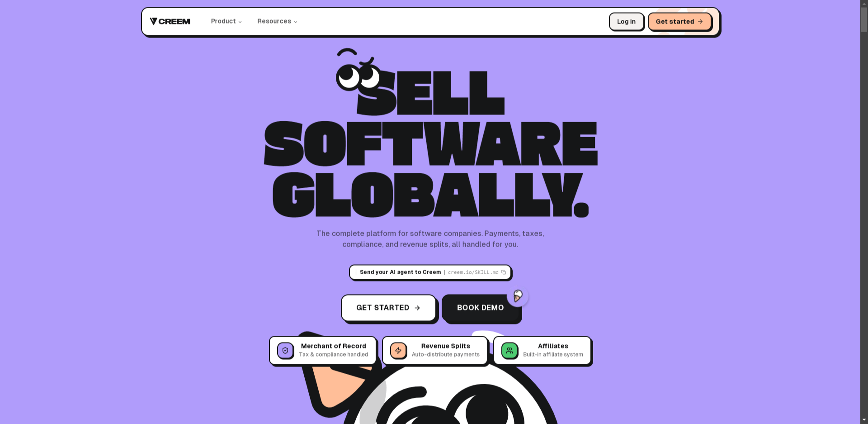Image resolution: width=868 pixels, height=424 pixels.
Task: Click the shield icon on Merchant of Record
Action: (x=285, y=351)
